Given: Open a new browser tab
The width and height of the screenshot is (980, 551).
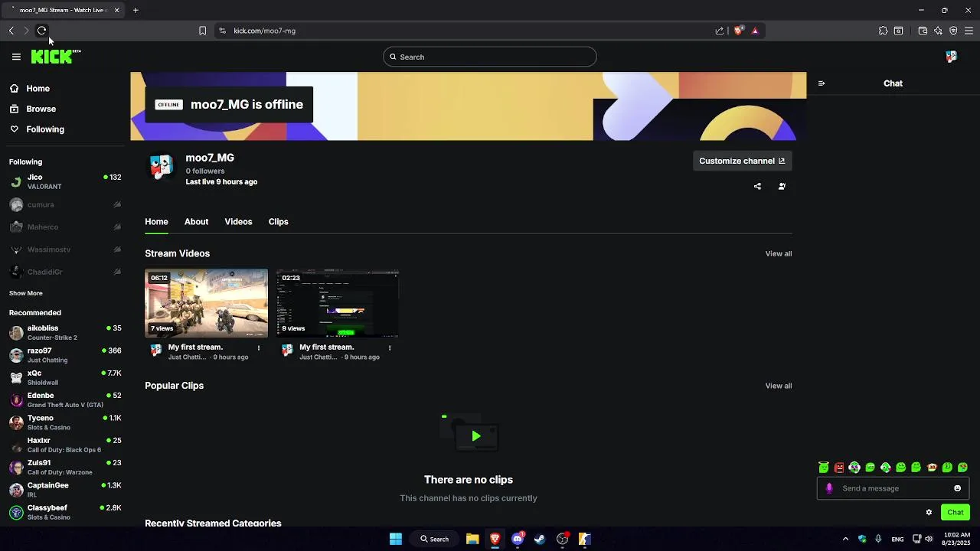Looking at the screenshot, I should 136,10.
